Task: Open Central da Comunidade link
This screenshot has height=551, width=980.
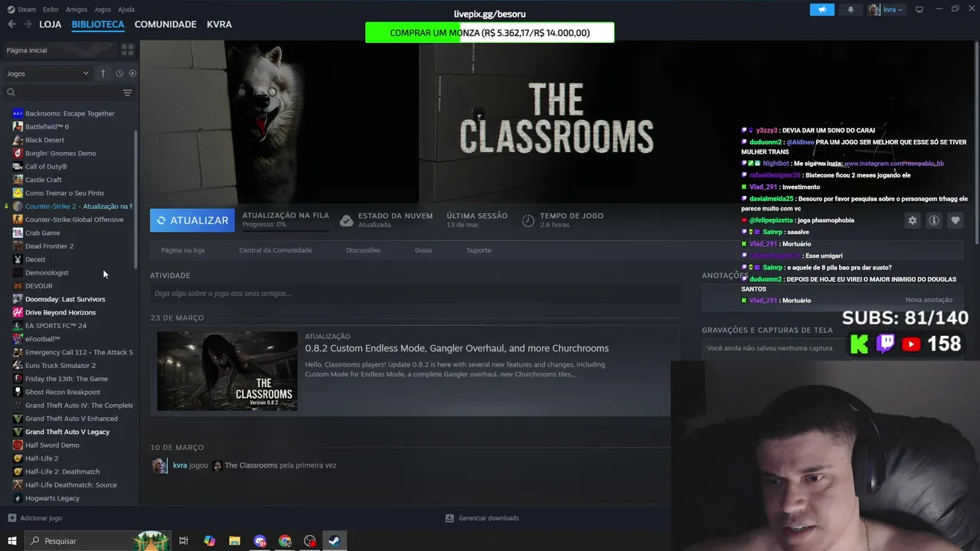Action: point(275,250)
